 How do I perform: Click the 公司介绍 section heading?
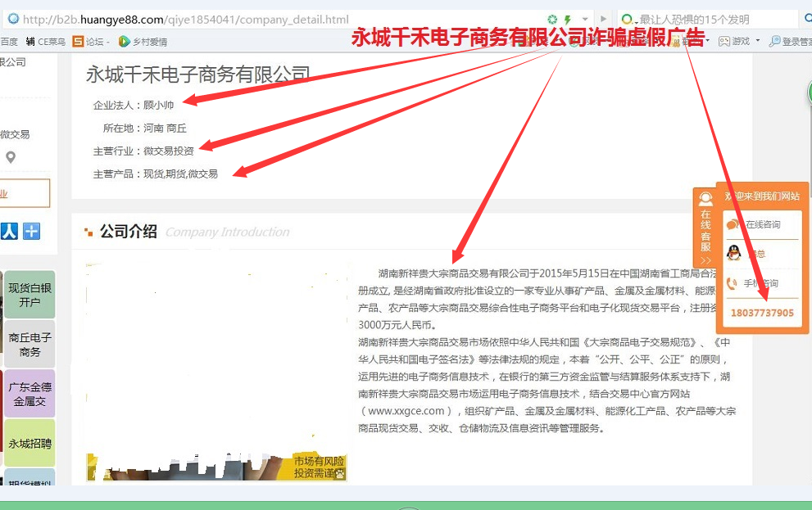(129, 231)
